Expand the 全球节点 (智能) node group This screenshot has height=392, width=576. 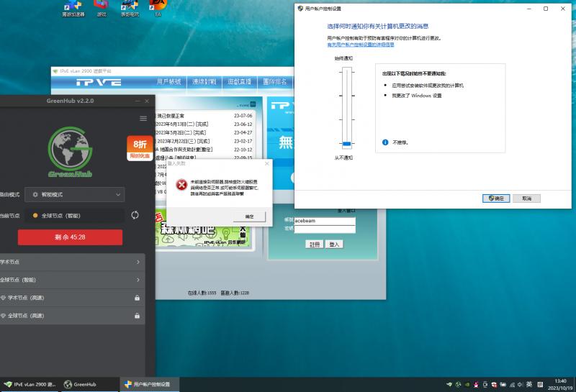pos(138,280)
